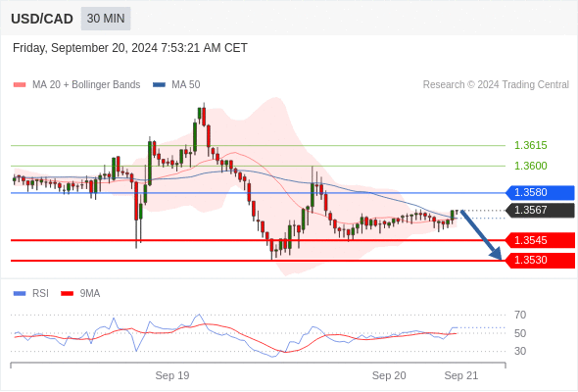This screenshot has width=578, height=392.
Task: Click the red 1.3530 support price tag
Action: 540,261
